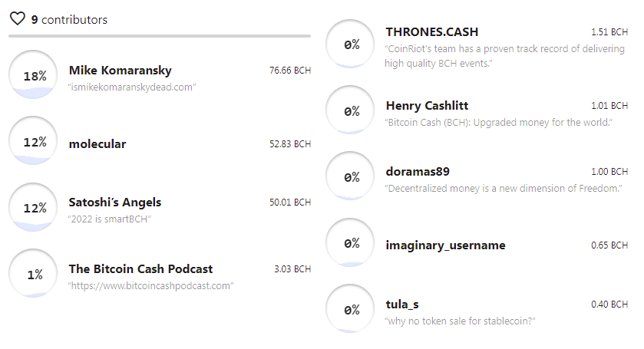Open THRONES.CASH contributor name
The width and height of the screenshot is (644, 349).
(x=432, y=32)
